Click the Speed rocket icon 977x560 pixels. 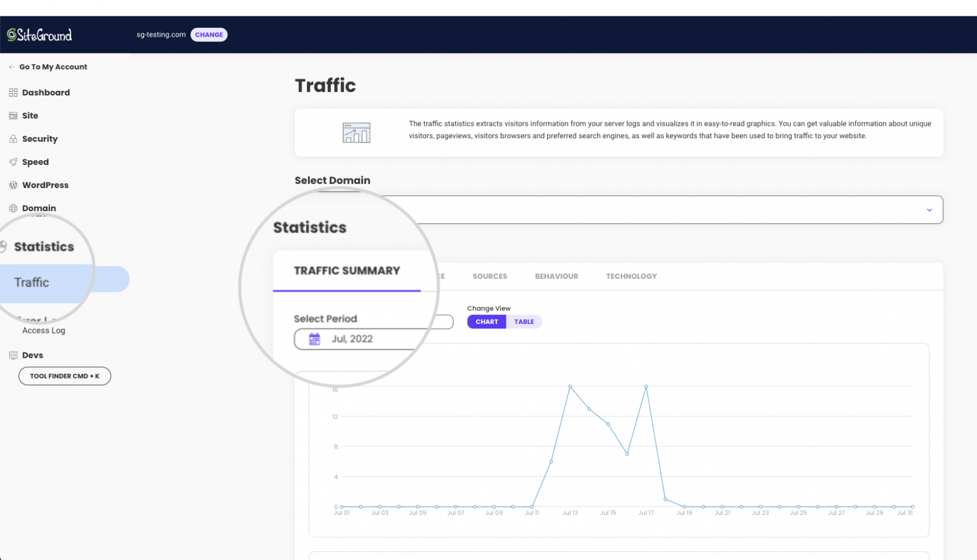click(x=13, y=162)
